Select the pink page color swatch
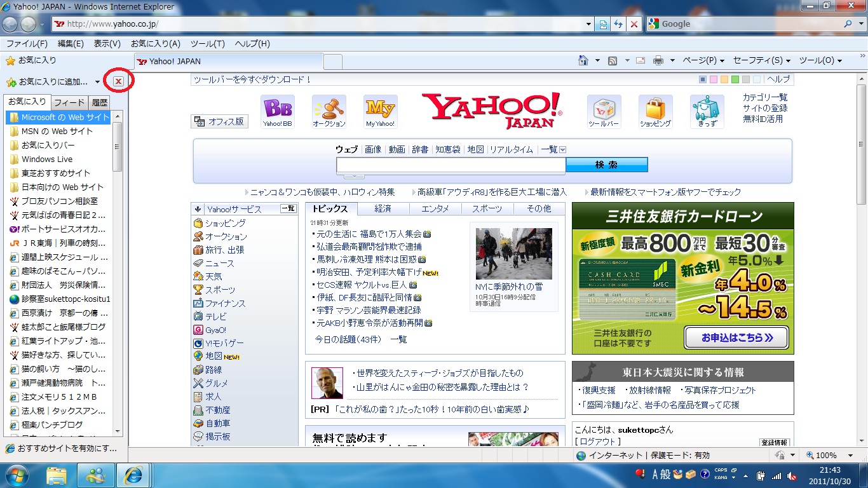 (714, 79)
